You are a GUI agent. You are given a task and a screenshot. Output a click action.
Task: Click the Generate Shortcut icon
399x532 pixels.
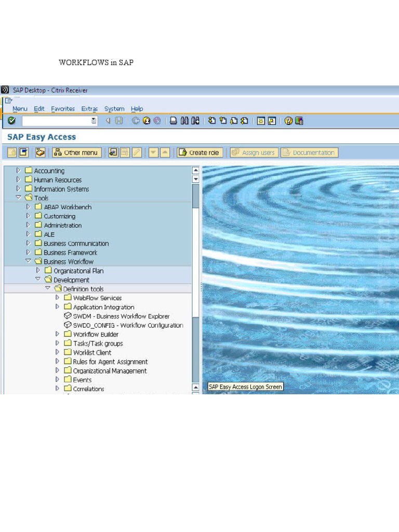click(272, 121)
